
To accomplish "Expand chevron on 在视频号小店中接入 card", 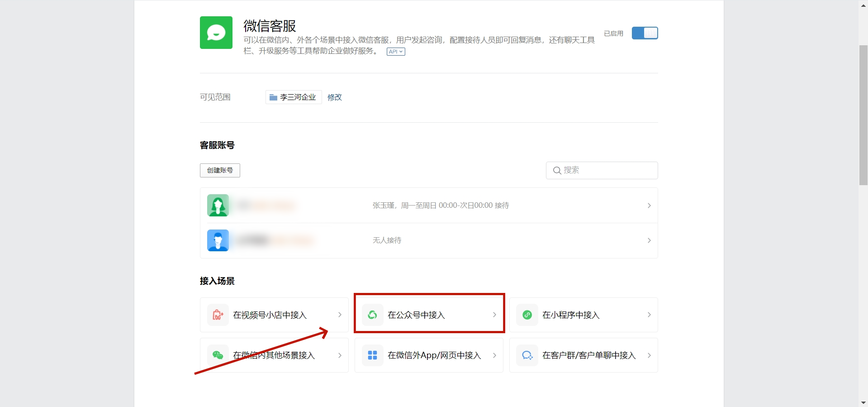I will [340, 315].
